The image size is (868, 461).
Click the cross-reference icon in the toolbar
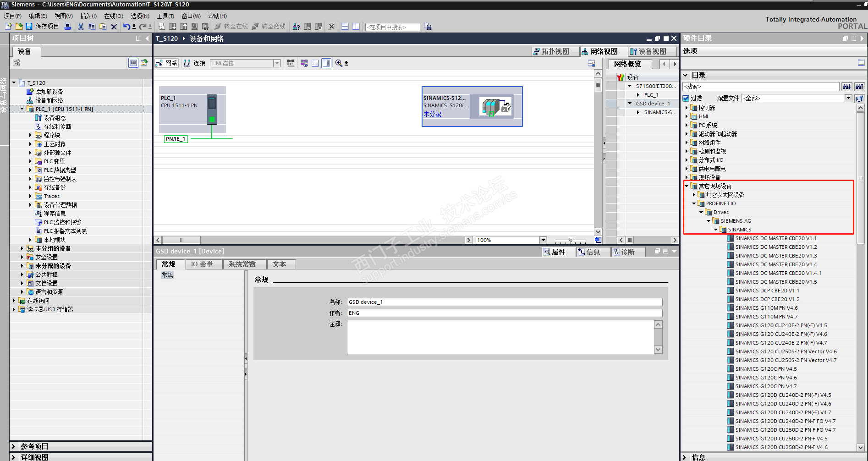click(332, 27)
